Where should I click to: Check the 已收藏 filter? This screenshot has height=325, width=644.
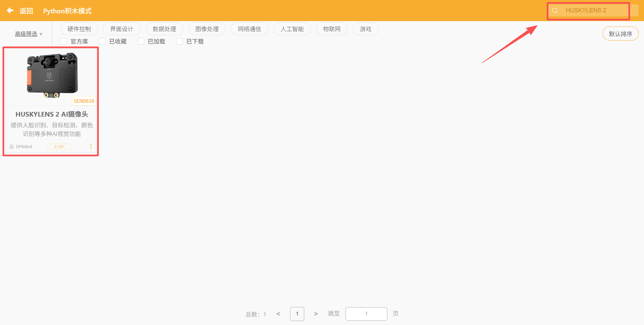[x=102, y=41]
